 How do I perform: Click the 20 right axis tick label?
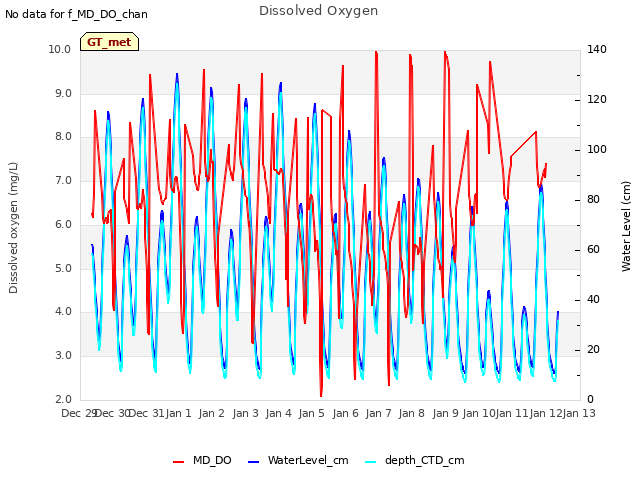(x=593, y=349)
